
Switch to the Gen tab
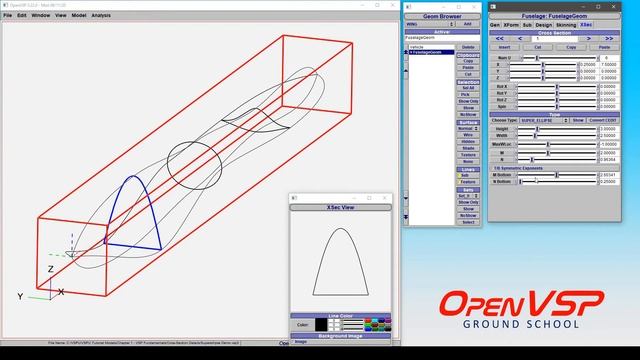[x=495, y=25]
